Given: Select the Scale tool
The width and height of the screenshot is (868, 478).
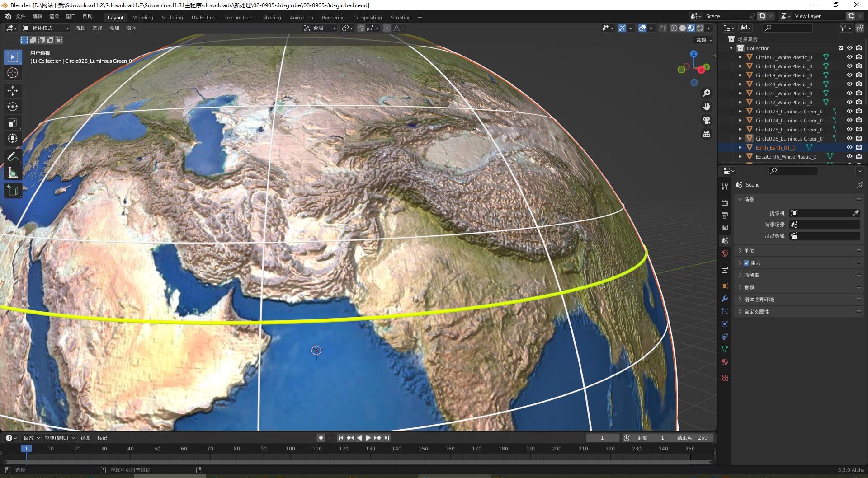Looking at the screenshot, I should coord(13,122).
